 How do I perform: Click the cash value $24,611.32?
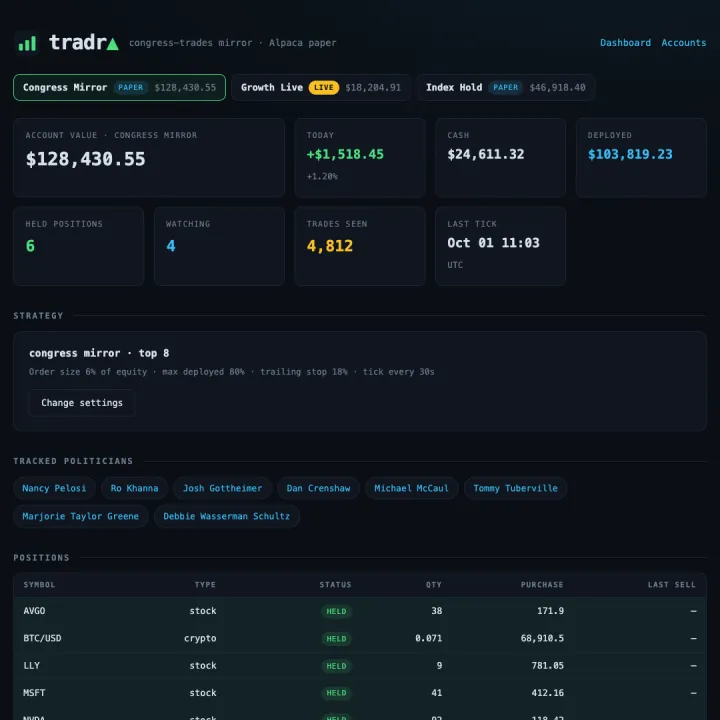(x=485, y=154)
